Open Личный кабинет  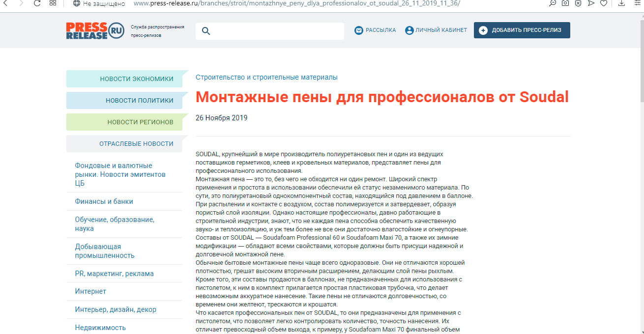coord(441,30)
